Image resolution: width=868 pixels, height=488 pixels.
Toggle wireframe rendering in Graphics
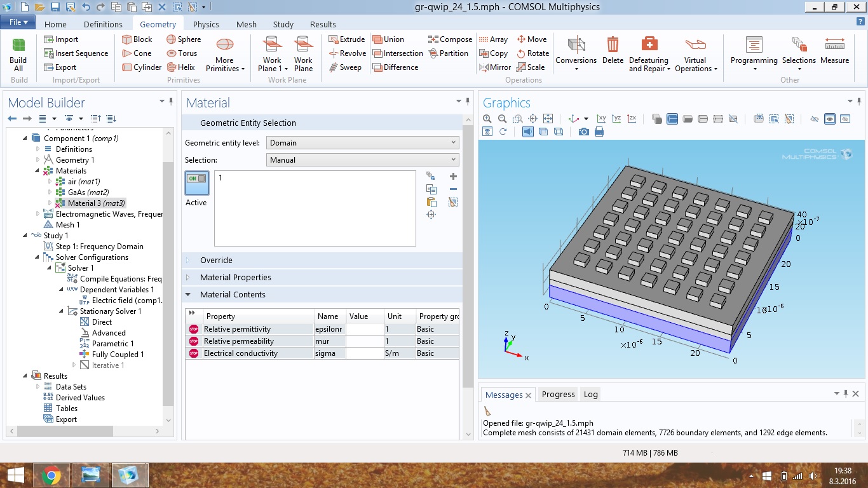pos(559,132)
